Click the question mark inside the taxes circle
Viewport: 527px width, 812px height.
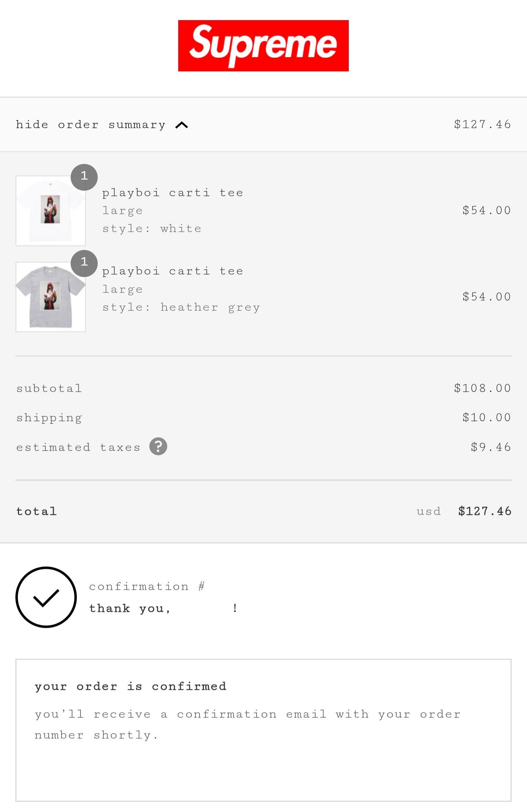tap(158, 446)
